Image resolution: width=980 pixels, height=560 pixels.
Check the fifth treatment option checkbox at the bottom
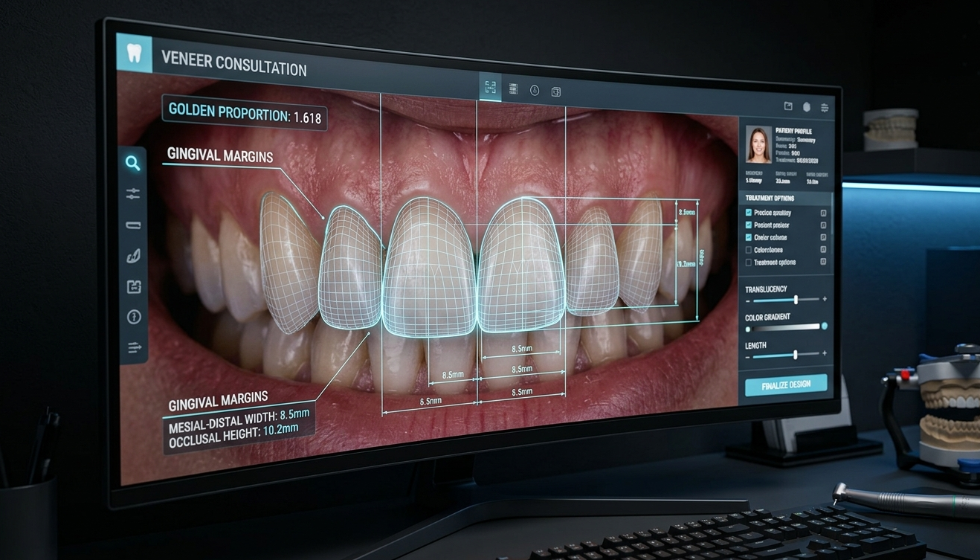pyautogui.click(x=749, y=263)
